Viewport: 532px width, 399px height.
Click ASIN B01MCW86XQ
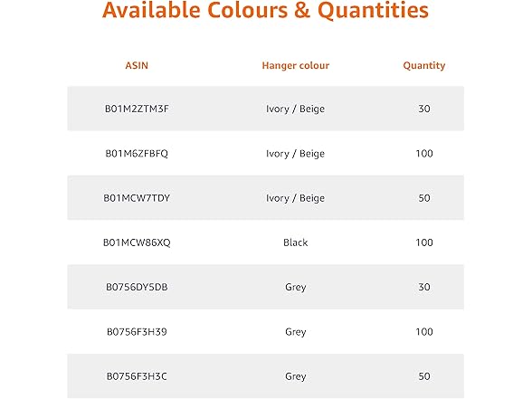(137, 242)
